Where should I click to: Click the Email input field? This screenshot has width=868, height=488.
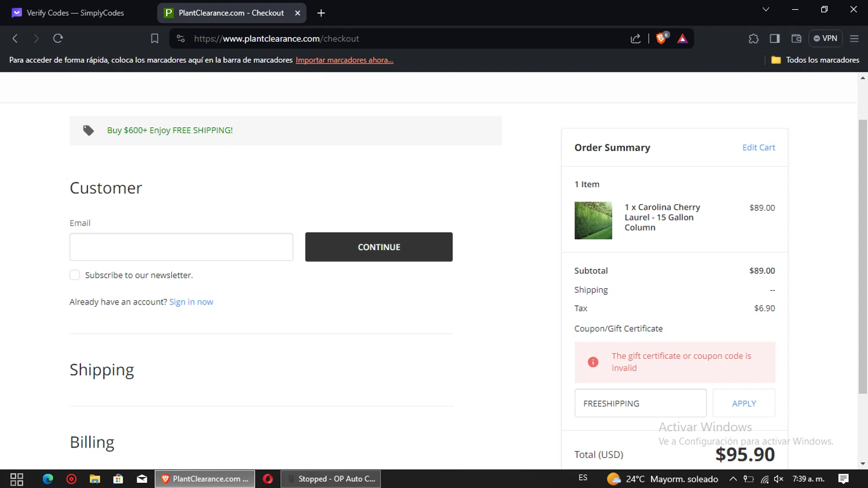point(181,247)
